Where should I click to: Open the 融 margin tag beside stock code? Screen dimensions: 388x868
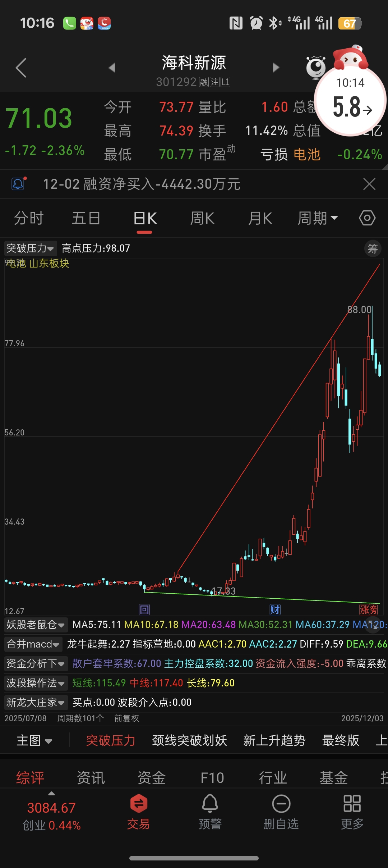[204, 82]
